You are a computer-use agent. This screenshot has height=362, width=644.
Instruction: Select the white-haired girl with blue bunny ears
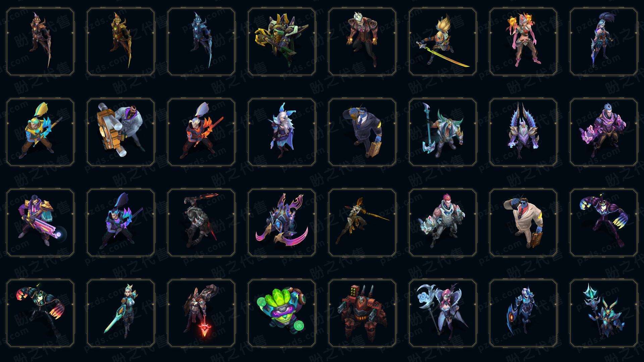(x=282, y=132)
